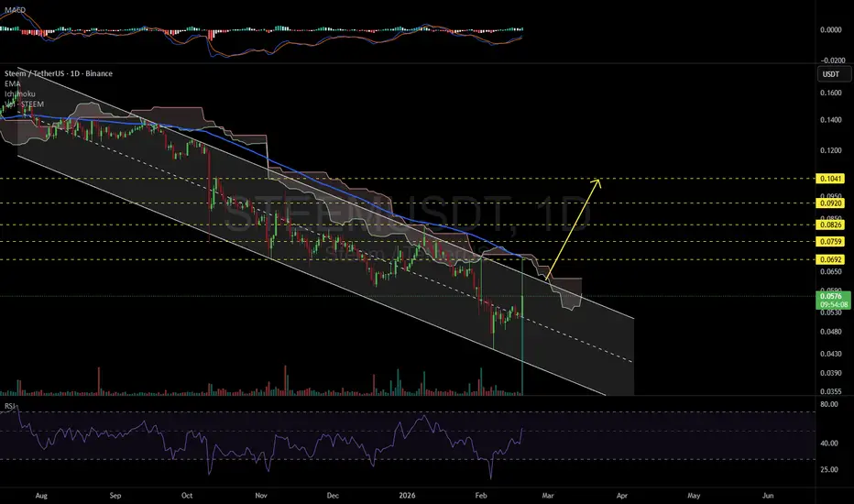Click the 80.00 RSI scale value
Screen dimensions: 854x504
829,404
